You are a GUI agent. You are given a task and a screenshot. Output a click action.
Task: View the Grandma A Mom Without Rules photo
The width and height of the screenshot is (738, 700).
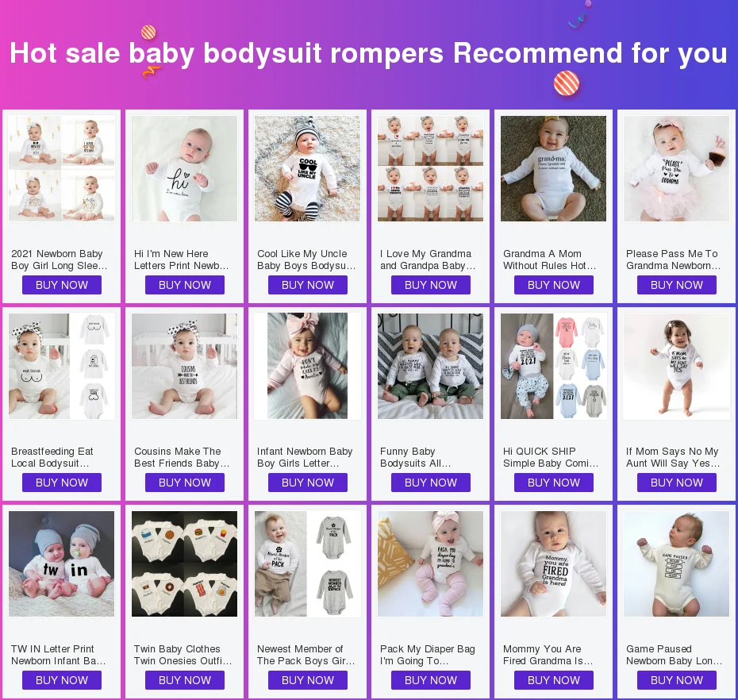pos(554,168)
